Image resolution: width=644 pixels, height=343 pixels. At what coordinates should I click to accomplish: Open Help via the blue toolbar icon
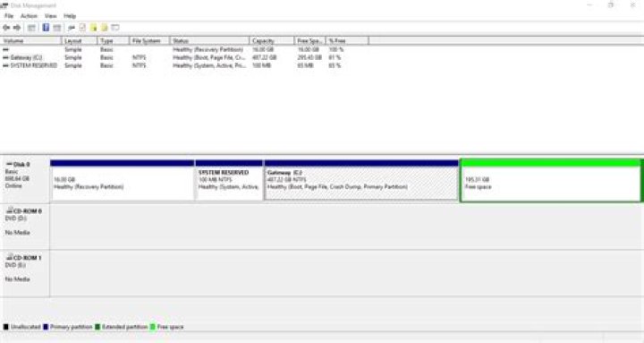46,28
